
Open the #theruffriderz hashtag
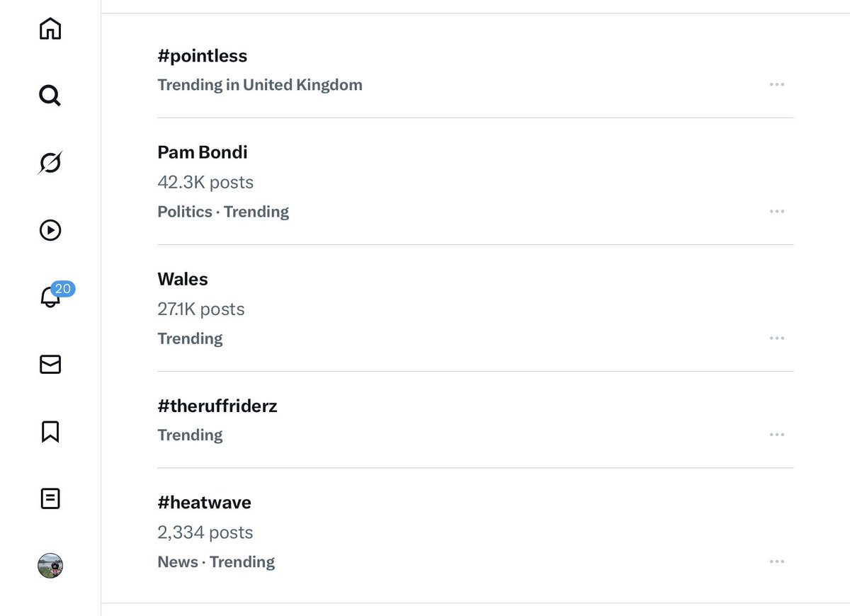click(x=475, y=420)
